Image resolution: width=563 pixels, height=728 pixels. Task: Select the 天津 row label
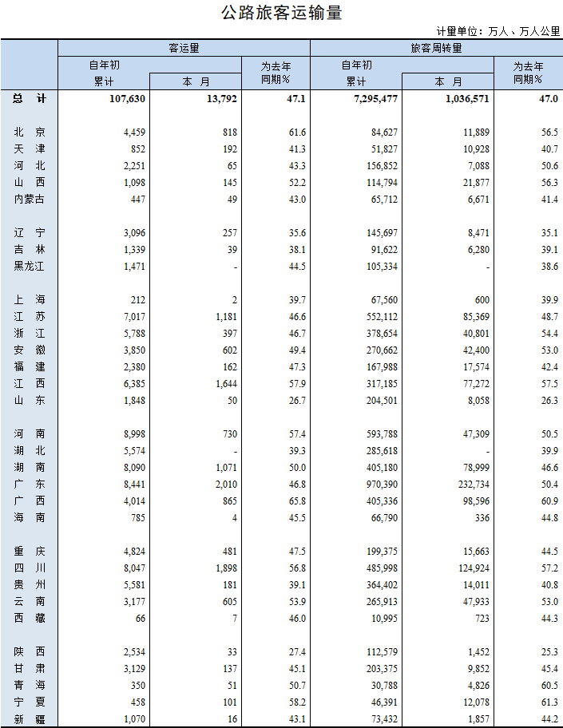[30, 148]
